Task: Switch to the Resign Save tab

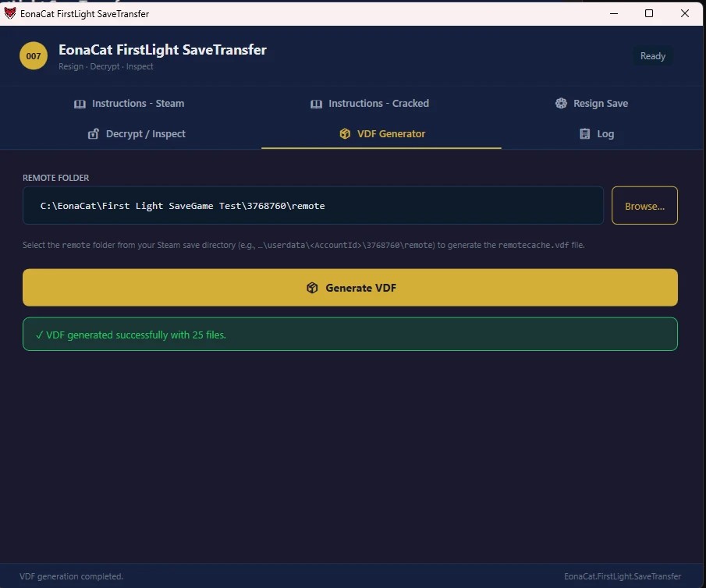Action: coord(591,104)
